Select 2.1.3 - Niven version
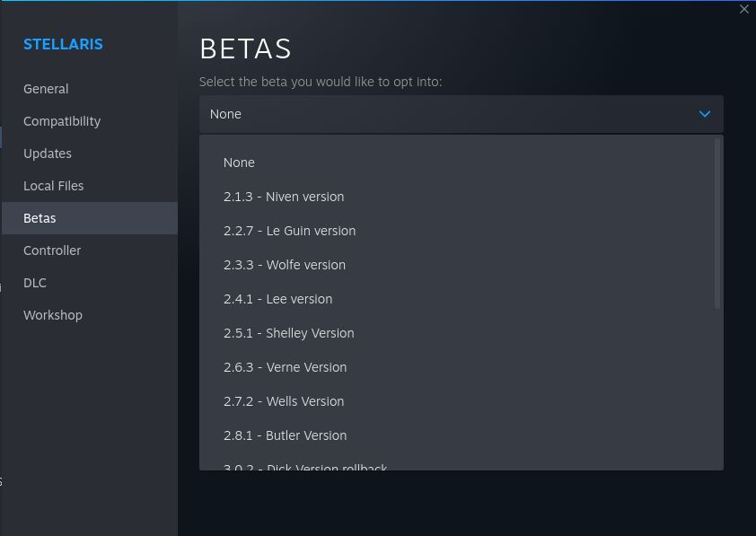The image size is (756, 536). click(284, 197)
